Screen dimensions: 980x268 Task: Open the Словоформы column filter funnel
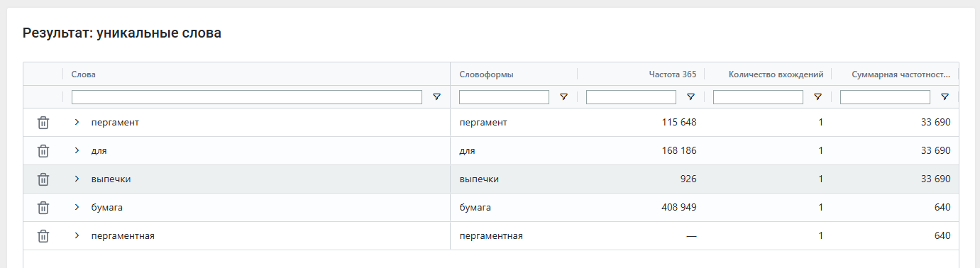tap(563, 97)
